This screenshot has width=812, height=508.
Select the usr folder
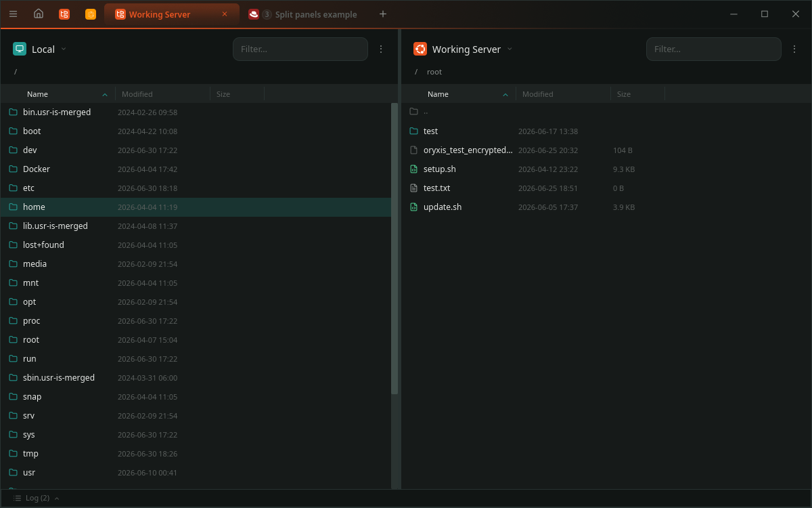pos(196,473)
